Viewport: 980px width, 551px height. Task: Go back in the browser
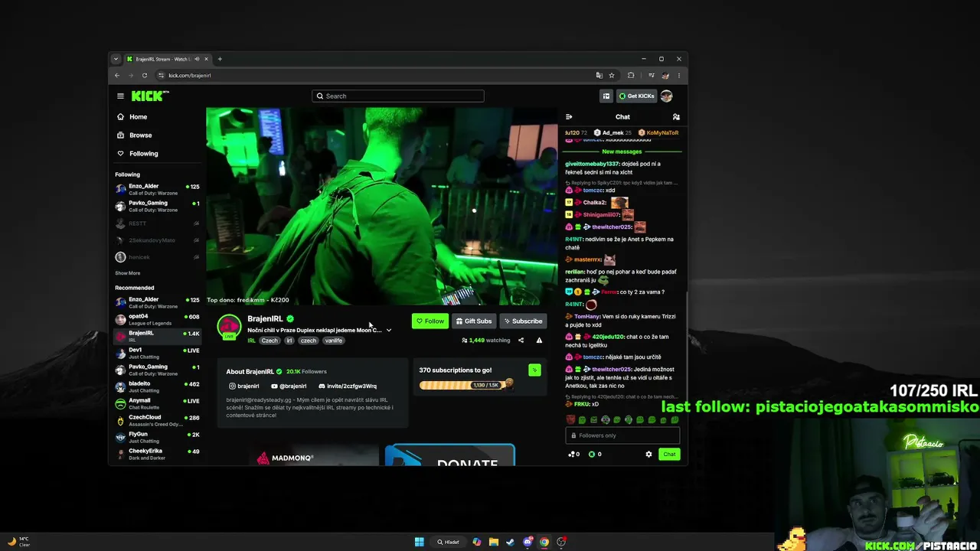point(117,75)
